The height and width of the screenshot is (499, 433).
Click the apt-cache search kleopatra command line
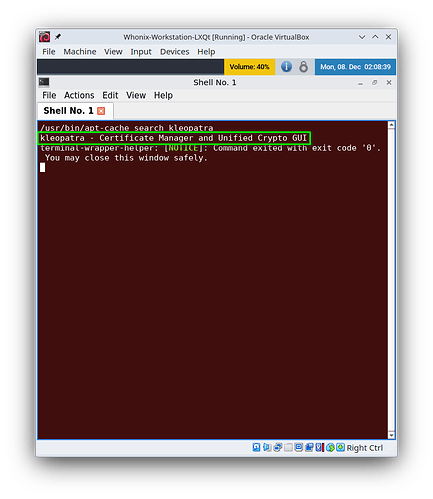[x=127, y=128]
